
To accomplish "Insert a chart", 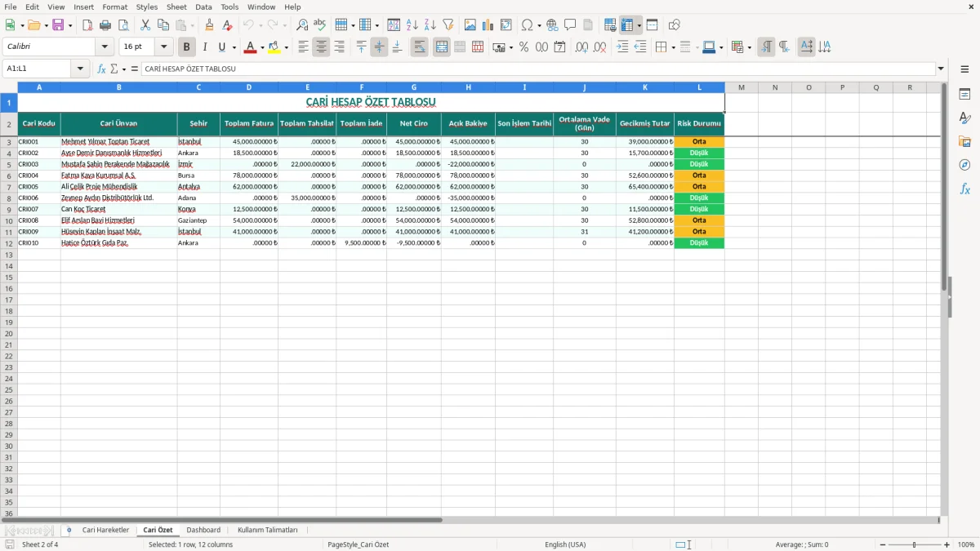I will coord(488,25).
